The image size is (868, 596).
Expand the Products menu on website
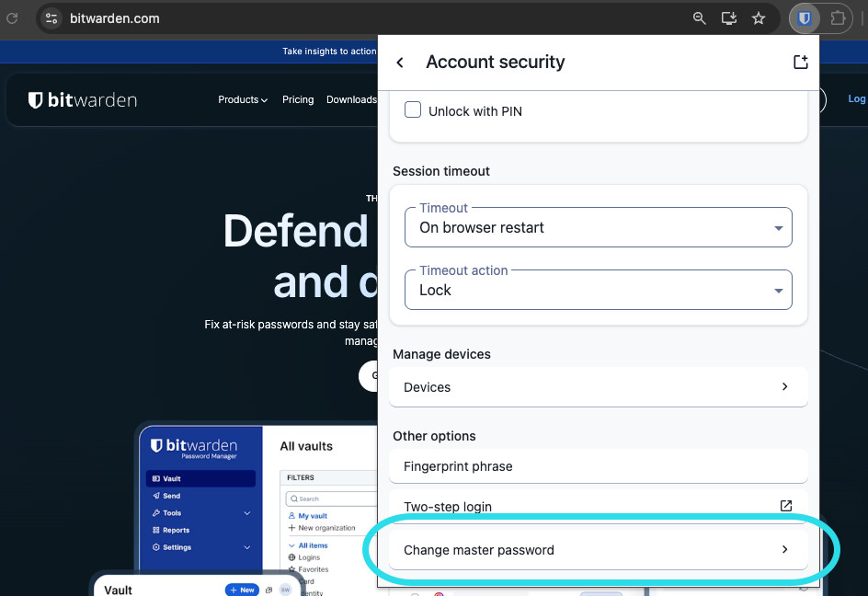(243, 99)
